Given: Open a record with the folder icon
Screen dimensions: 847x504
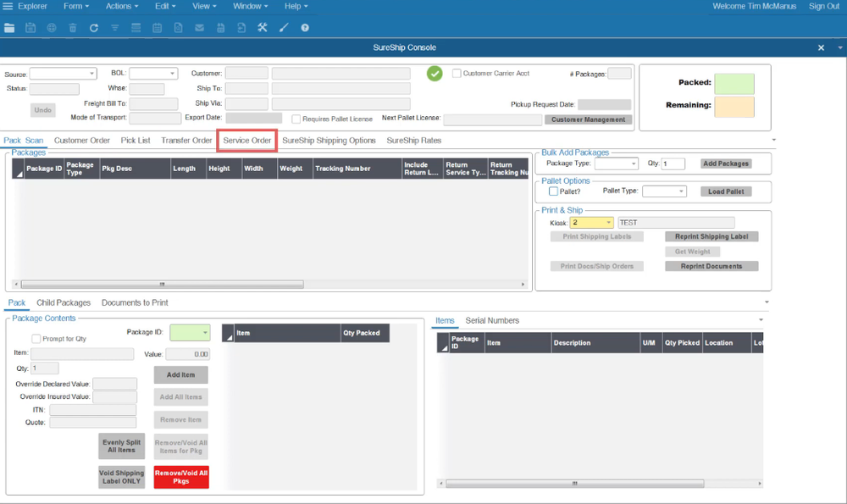Looking at the screenshot, I should coord(9,27).
